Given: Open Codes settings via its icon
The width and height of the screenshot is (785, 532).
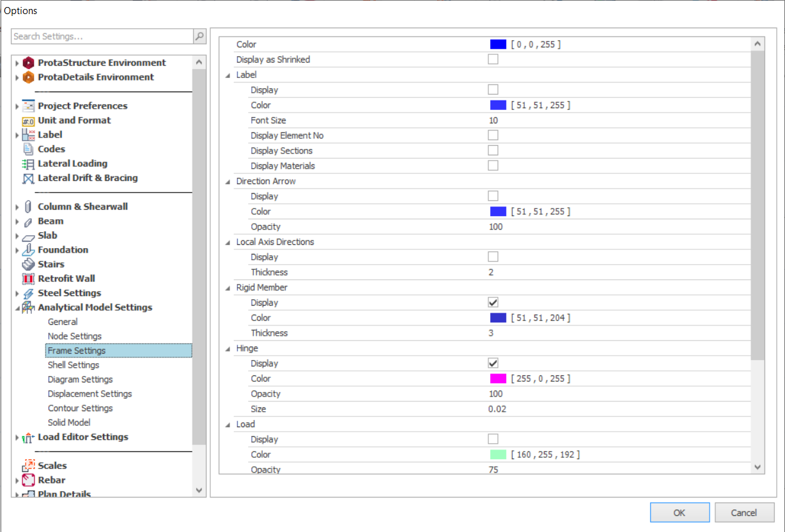Looking at the screenshot, I should coord(28,149).
